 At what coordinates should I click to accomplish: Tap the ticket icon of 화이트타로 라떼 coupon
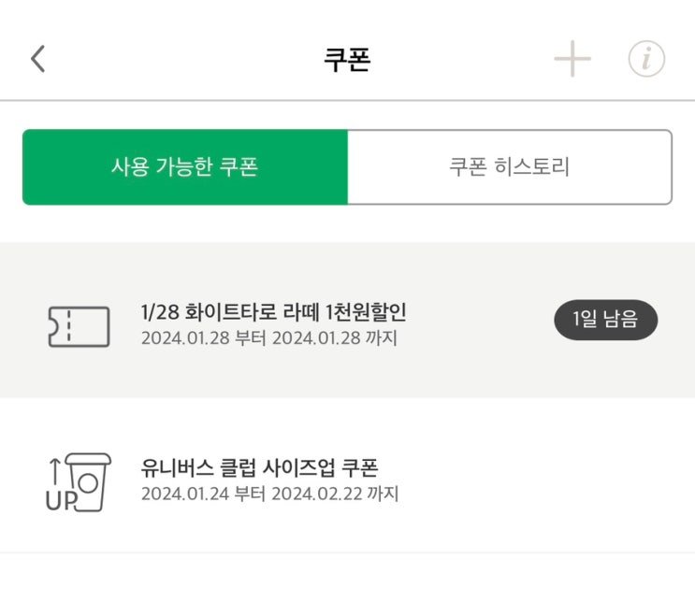(x=79, y=325)
